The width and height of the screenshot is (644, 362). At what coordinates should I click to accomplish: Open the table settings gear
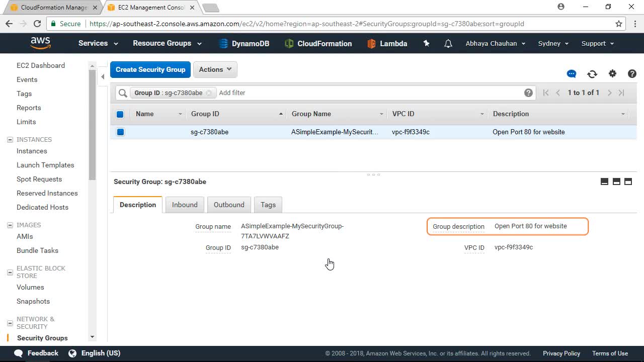(x=612, y=74)
